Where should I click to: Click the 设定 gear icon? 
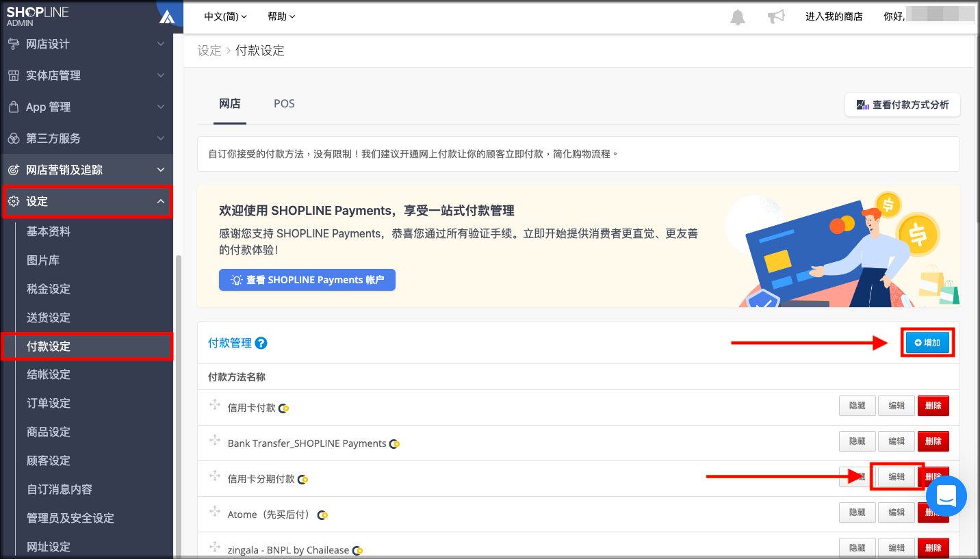click(14, 201)
